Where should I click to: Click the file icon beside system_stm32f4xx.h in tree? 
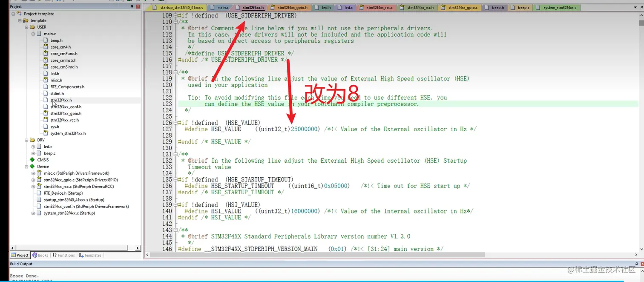point(46,133)
